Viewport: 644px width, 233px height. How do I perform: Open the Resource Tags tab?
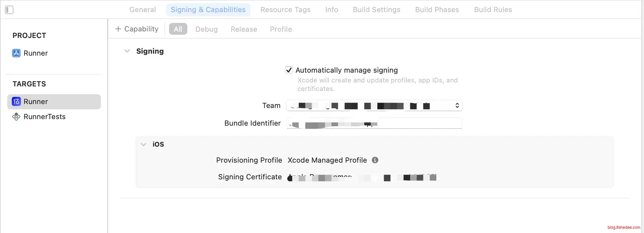[x=285, y=10]
